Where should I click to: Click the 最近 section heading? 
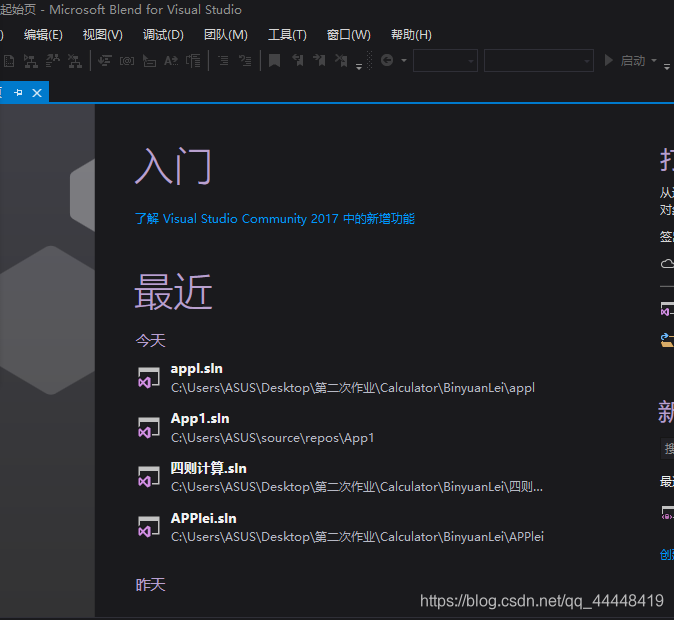(173, 292)
